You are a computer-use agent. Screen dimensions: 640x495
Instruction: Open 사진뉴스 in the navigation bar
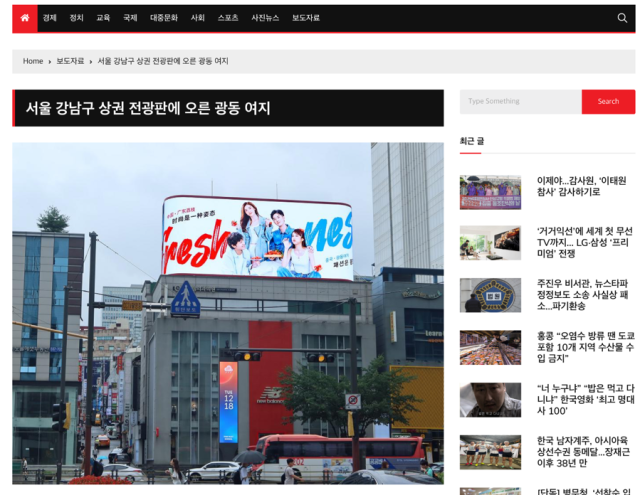tap(265, 18)
